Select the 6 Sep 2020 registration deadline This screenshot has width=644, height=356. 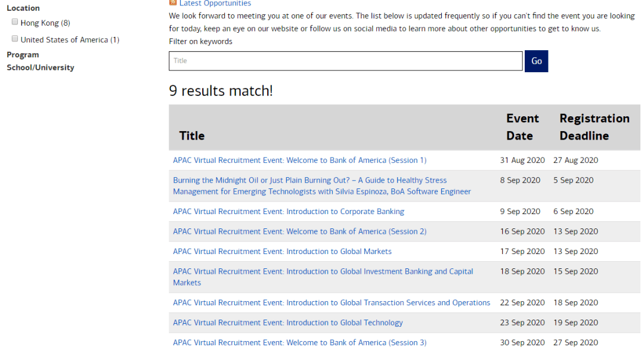(x=574, y=212)
